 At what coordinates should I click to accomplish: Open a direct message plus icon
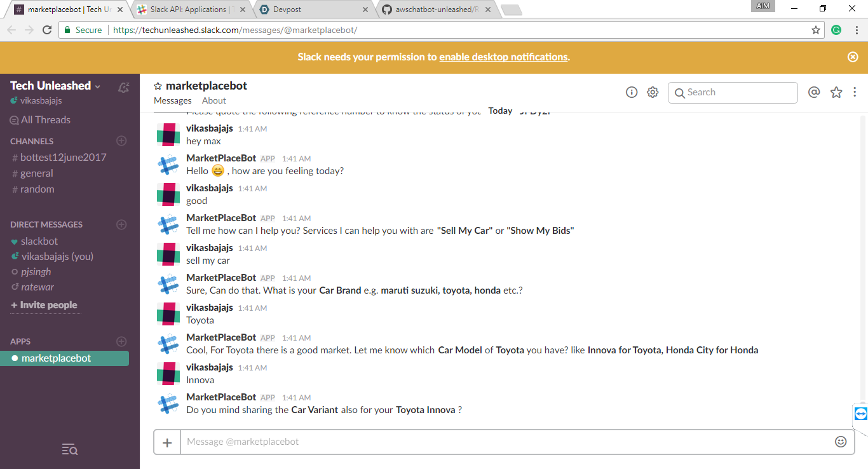point(122,224)
